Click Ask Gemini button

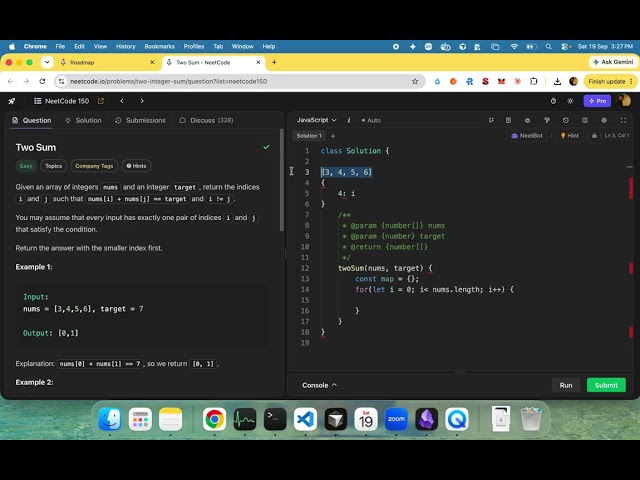(x=613, y=62)
